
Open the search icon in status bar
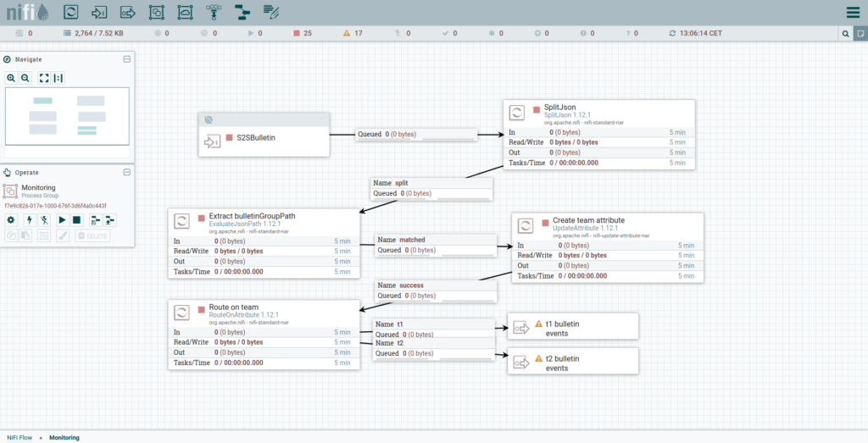coord(845,33)
